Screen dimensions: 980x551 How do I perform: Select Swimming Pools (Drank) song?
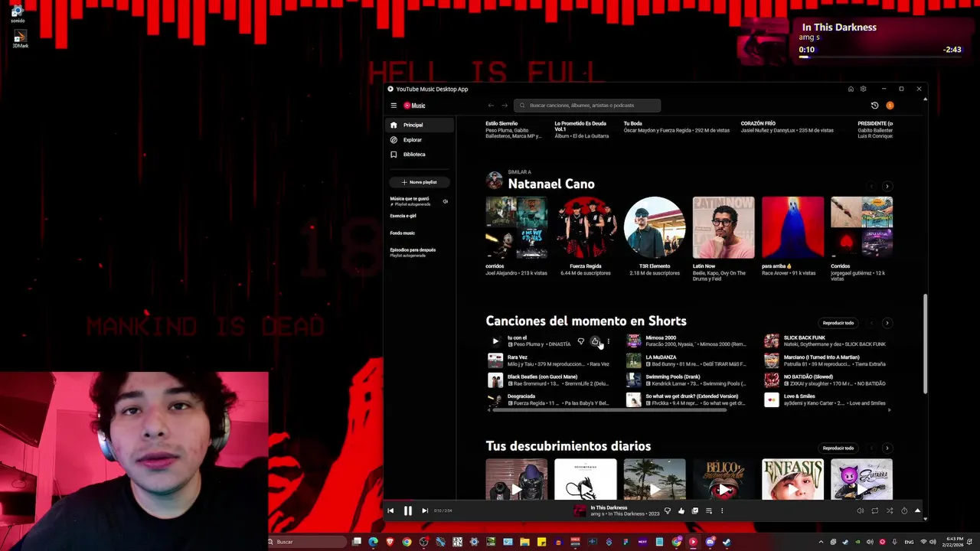coord(686,380)
